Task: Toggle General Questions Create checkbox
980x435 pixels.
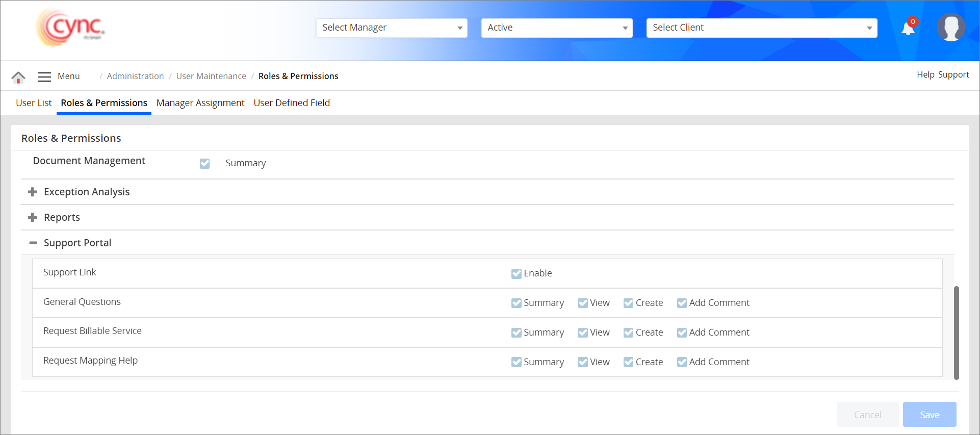Action: coord(628,303)
